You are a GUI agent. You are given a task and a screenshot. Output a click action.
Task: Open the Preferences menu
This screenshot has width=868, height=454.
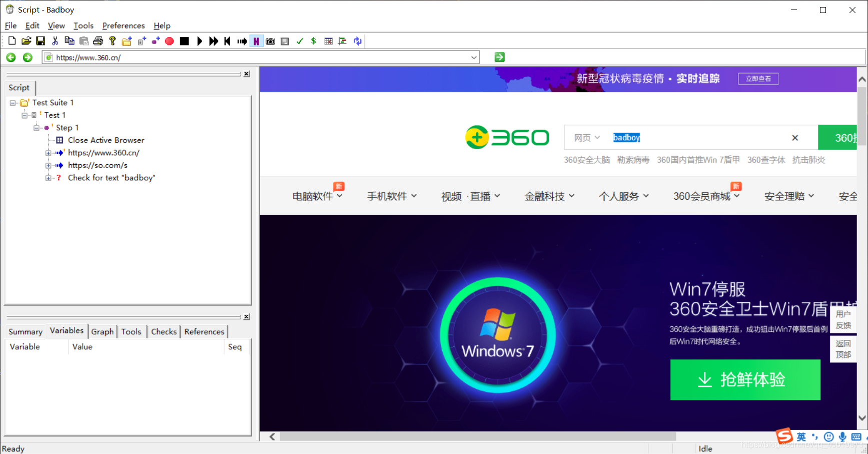coord(124,26)
